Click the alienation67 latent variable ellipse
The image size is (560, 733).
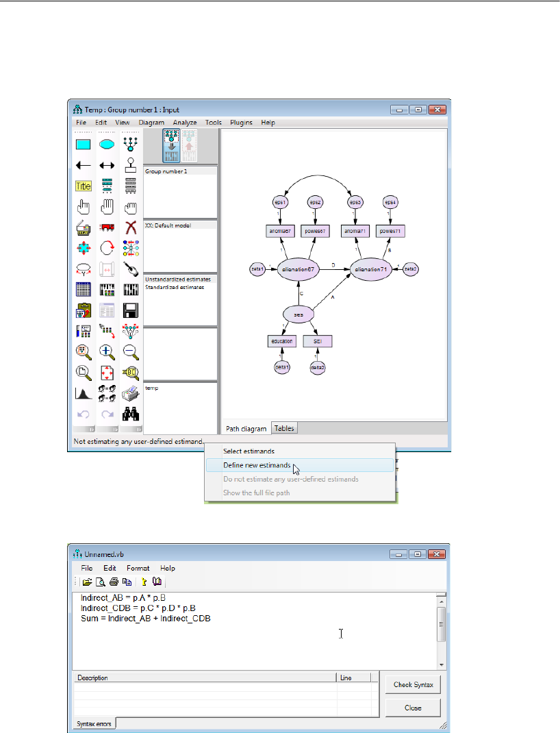coord(298,269)
